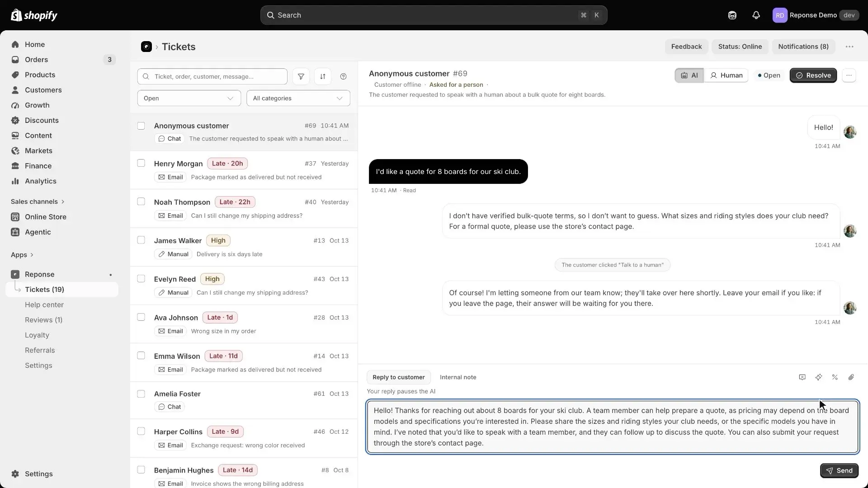
Task: Open the Sidekick assistant icon in top bar
Action: tap(732, 15)
